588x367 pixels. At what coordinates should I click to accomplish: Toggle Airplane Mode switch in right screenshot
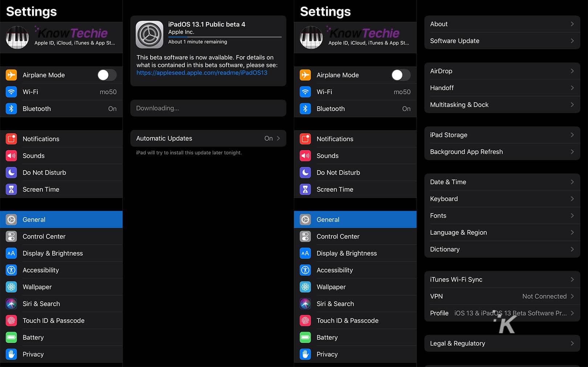(x=401, y=75)
